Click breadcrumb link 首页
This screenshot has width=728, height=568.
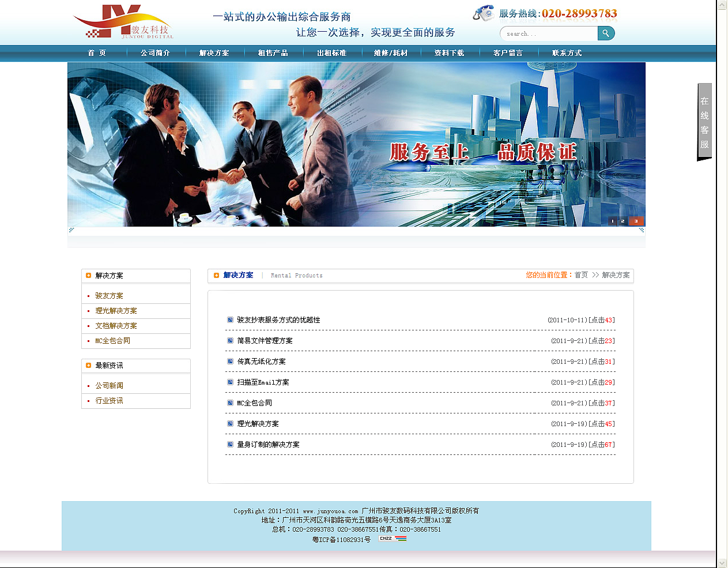click(x=581, y=275)
